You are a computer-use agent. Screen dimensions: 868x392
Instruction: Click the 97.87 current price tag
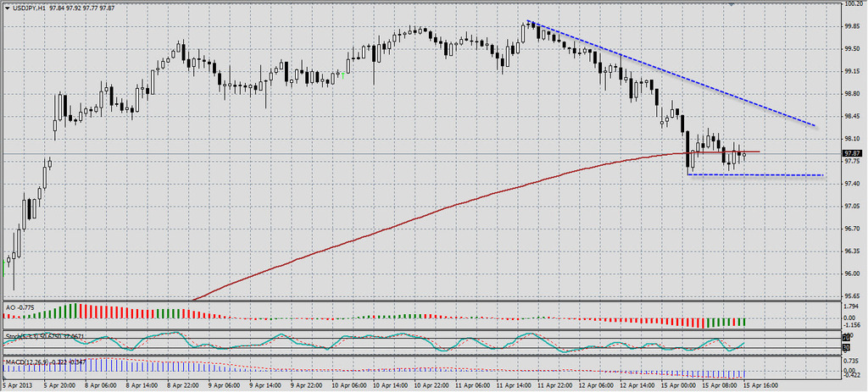point(852,153)
